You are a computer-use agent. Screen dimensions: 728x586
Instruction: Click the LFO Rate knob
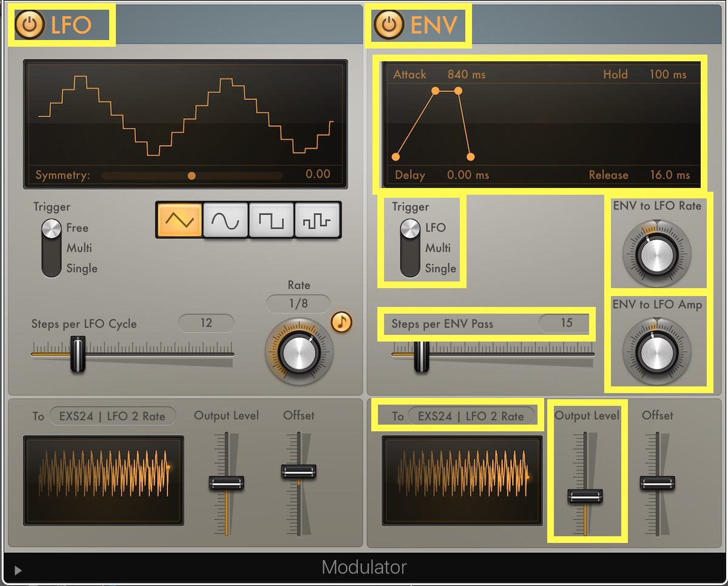coord(299,351)
